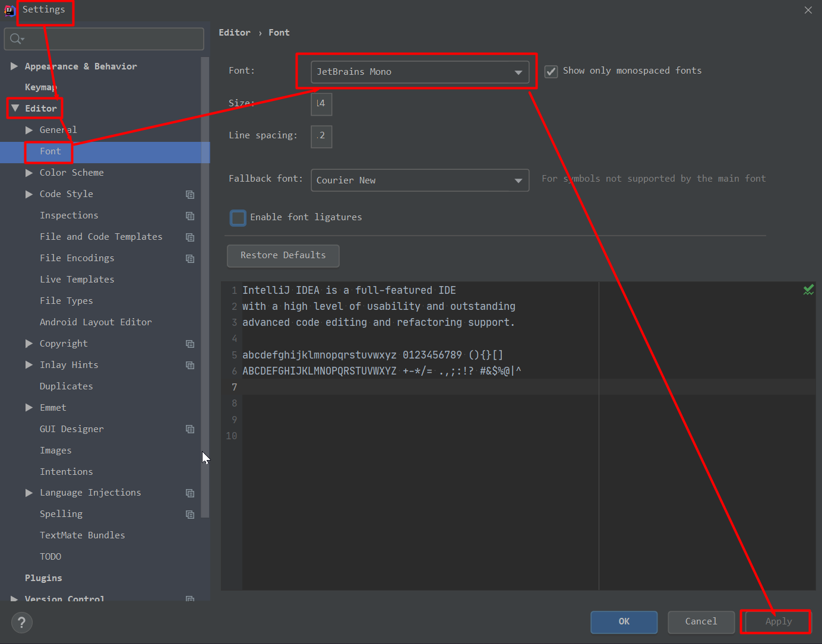Collapse the Editor section arrow
This screenshot has height=644, width=822.
tap(15, 108)
